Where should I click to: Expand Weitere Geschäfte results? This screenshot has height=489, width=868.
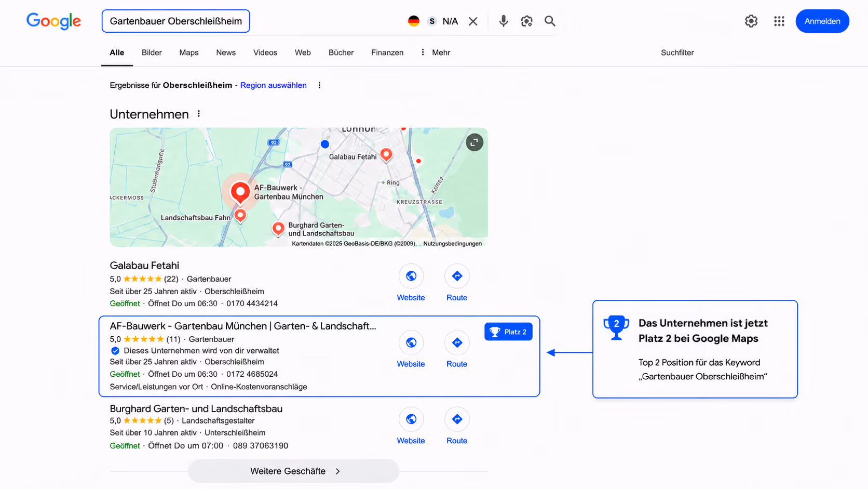click(294, 471)
